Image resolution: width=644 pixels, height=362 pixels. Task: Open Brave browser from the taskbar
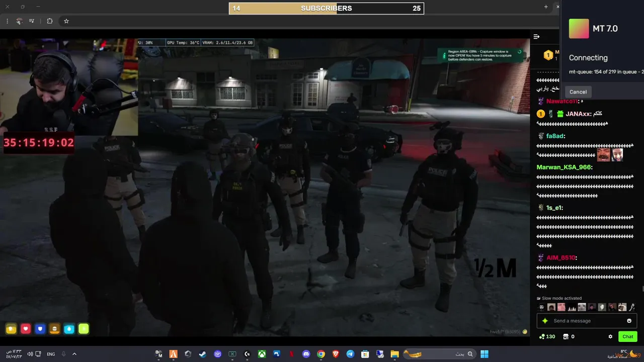(336, 354)
